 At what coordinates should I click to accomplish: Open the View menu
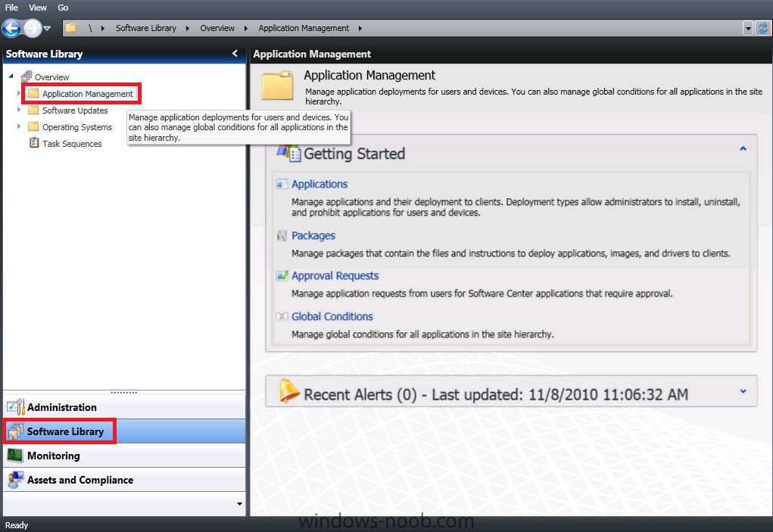(x=37, y=8)
